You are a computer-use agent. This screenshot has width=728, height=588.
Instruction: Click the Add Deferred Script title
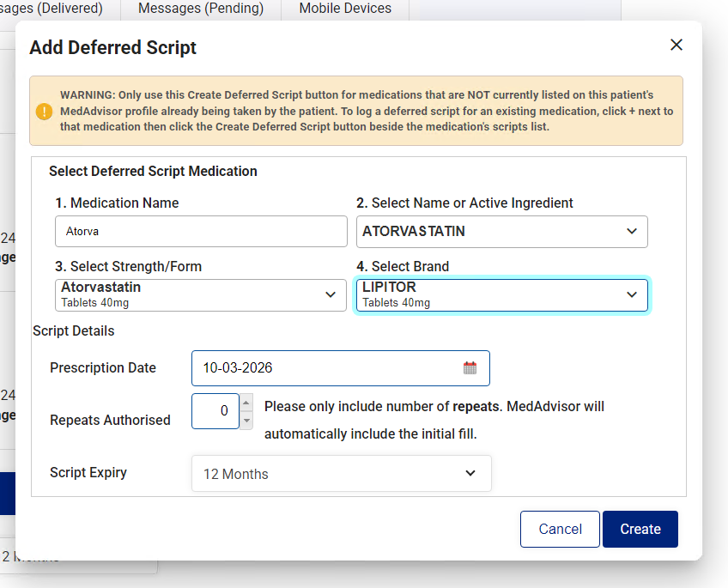pos(112,47)
